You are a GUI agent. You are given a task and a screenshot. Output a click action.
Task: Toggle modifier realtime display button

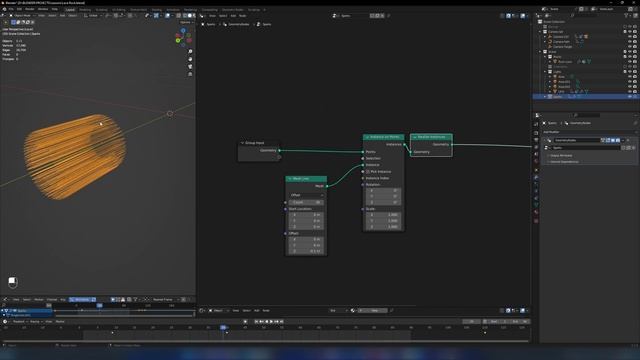(613, 140)
